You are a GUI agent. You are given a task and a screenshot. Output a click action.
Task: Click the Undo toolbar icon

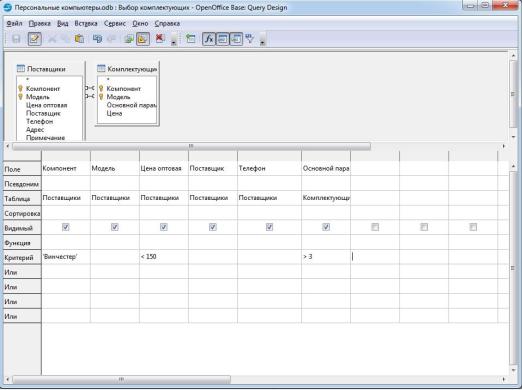(x=97, y=39)
